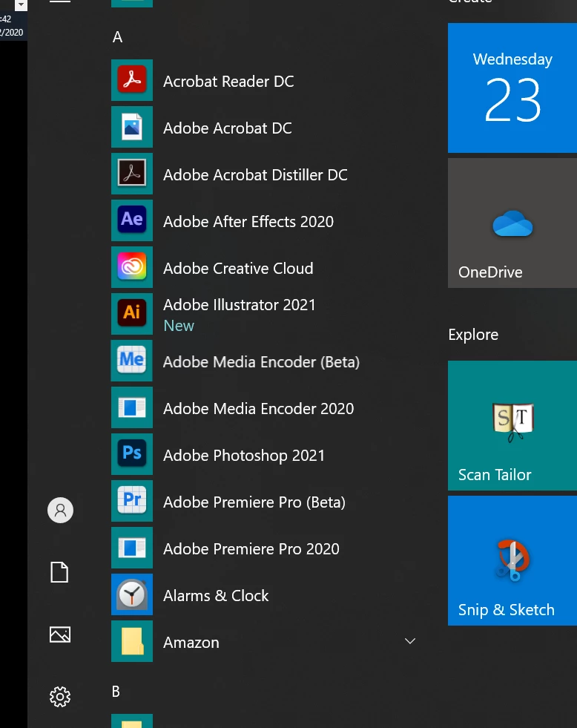Open the Settings gear icon
Image resolution: width=577 pixels, height=728 pixels.
coord(60,696)
